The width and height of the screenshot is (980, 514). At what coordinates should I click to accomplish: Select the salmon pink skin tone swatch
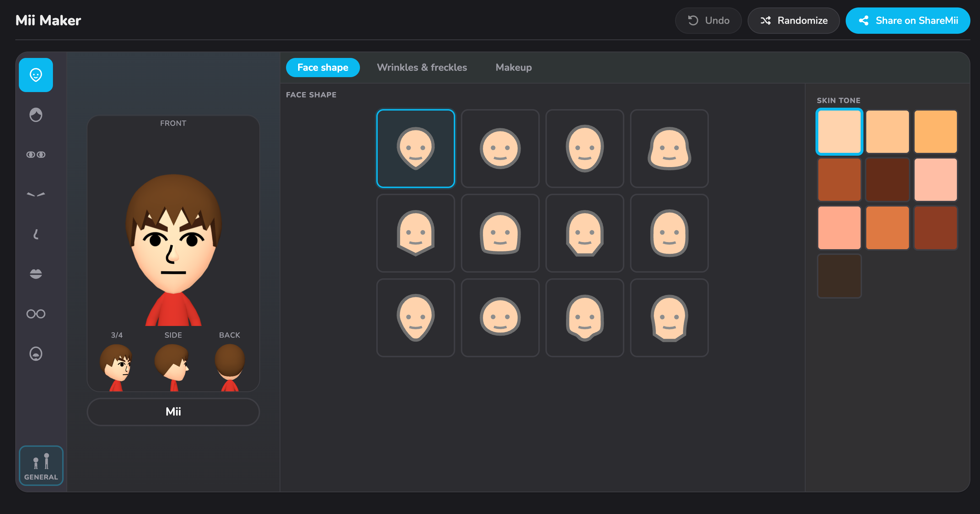pos(839,228)
